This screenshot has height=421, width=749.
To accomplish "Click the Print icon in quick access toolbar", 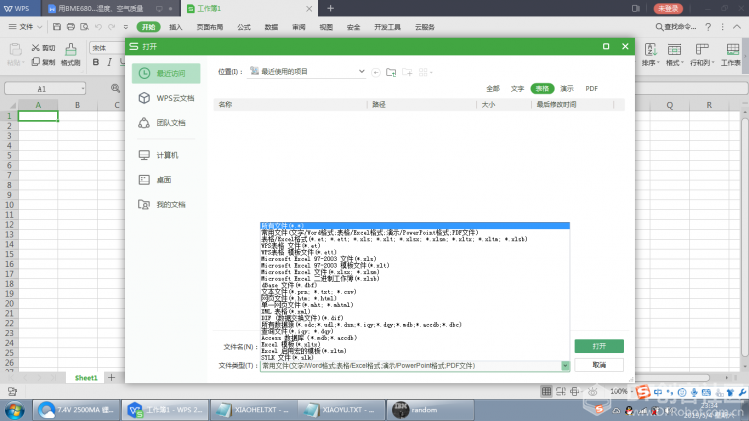I will pyautogui.click(x=71, y=27).
